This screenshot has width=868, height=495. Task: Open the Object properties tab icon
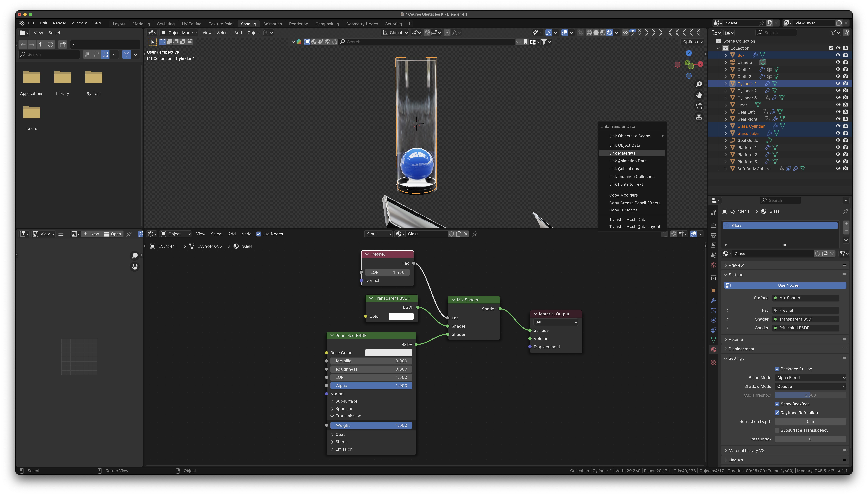pyautogui.click(x=713, y=291)
